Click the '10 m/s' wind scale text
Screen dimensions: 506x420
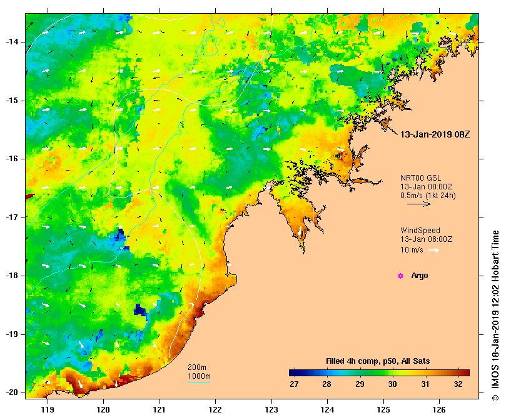point(412,250)
